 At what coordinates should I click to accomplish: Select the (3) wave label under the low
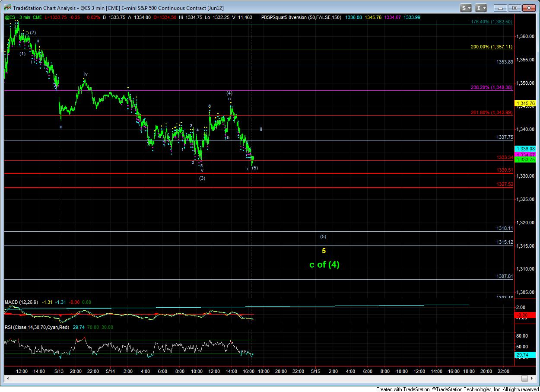(202, 178)
